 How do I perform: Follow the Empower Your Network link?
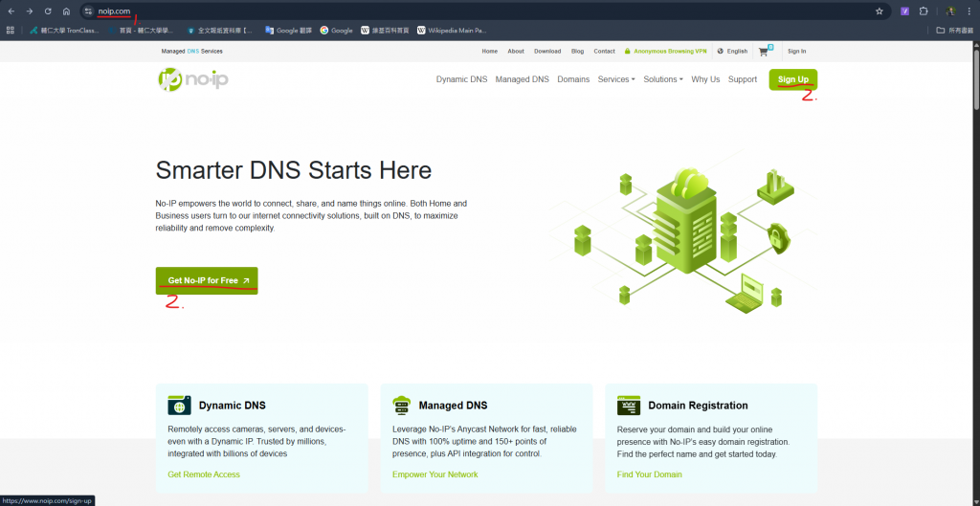[435, 474]
